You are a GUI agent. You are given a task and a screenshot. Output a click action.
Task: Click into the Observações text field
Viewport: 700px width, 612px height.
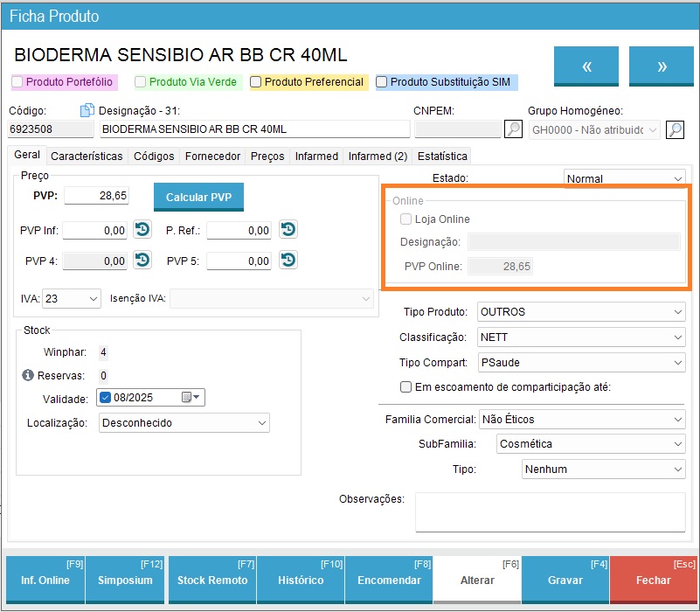tap(550, 511)
